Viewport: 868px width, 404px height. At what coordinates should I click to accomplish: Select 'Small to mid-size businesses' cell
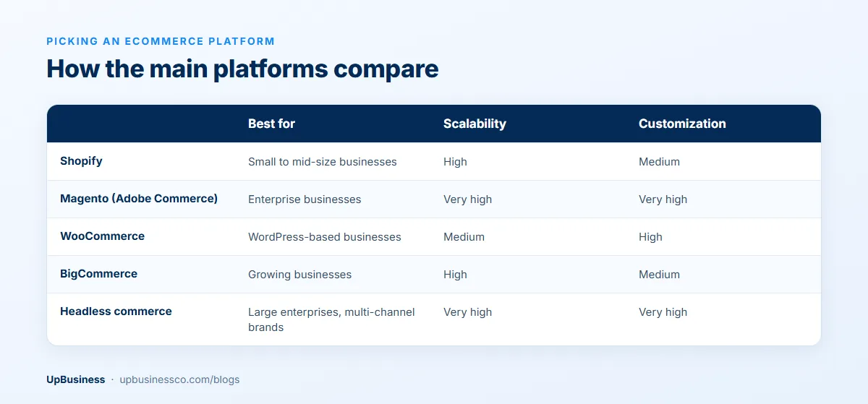[323, 162]
